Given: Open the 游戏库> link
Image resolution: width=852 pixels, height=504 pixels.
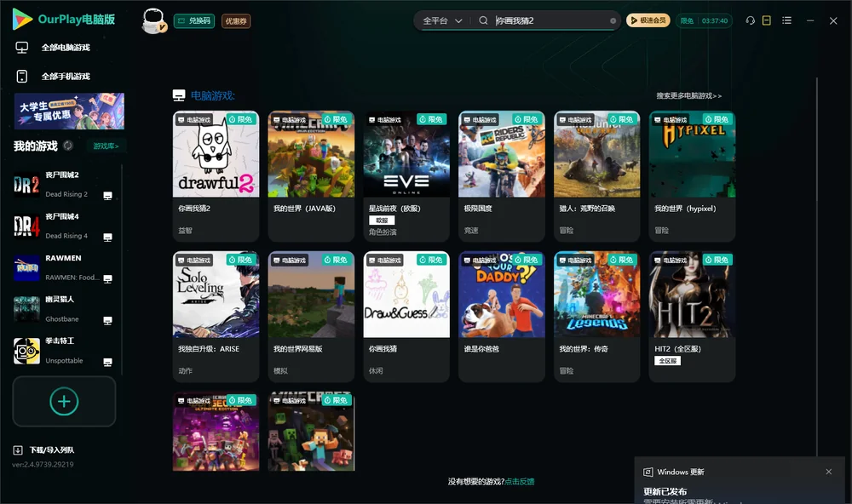Looking at the screenshot, I should (106, 146).
